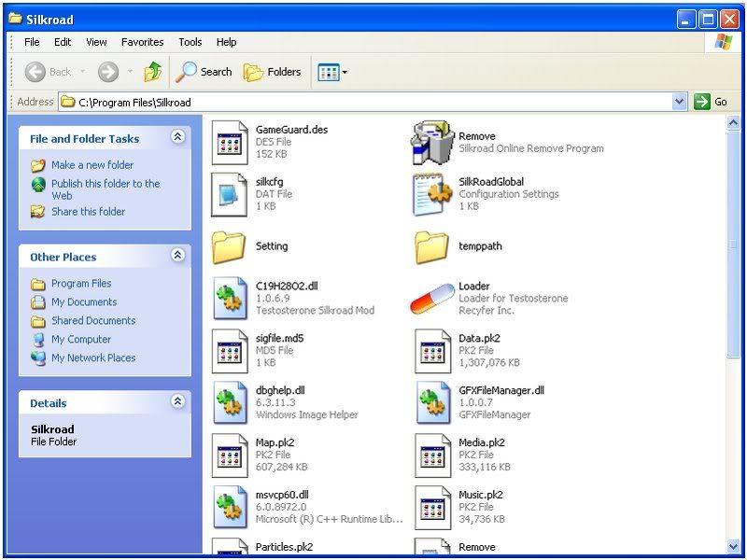Click the Forward navigation arrow
Viewport: 747px width, 560px height.
pyautogui.click(x=108, y=72)
